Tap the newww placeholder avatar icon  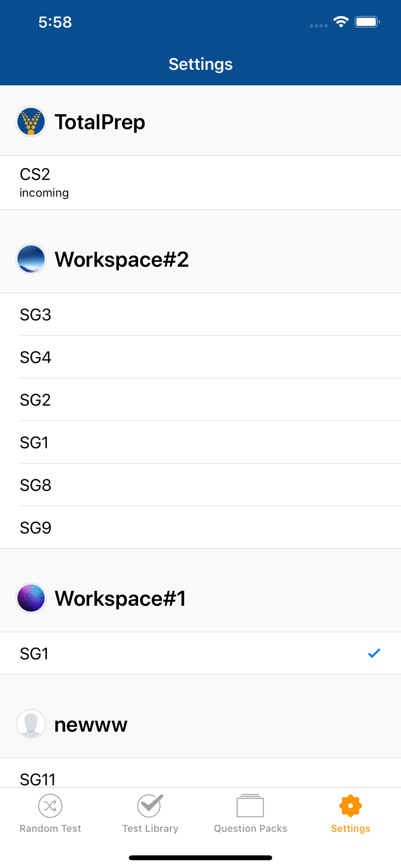click(31, 724)
